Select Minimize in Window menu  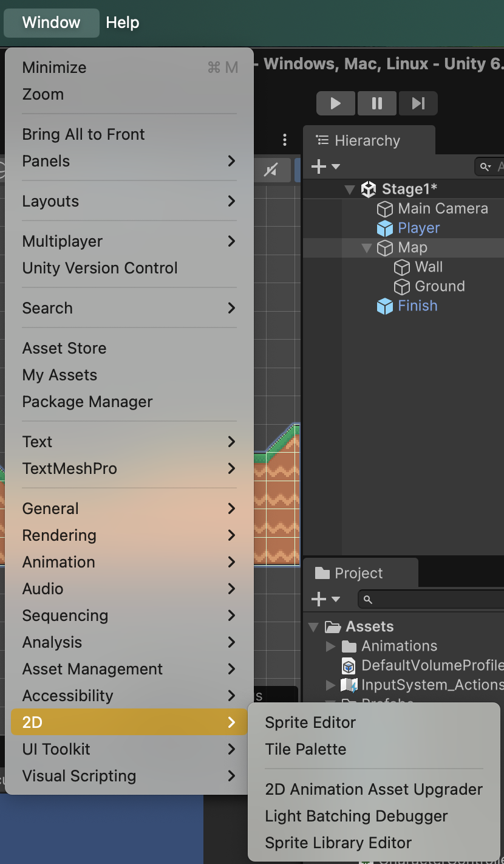tap(129, 67)
